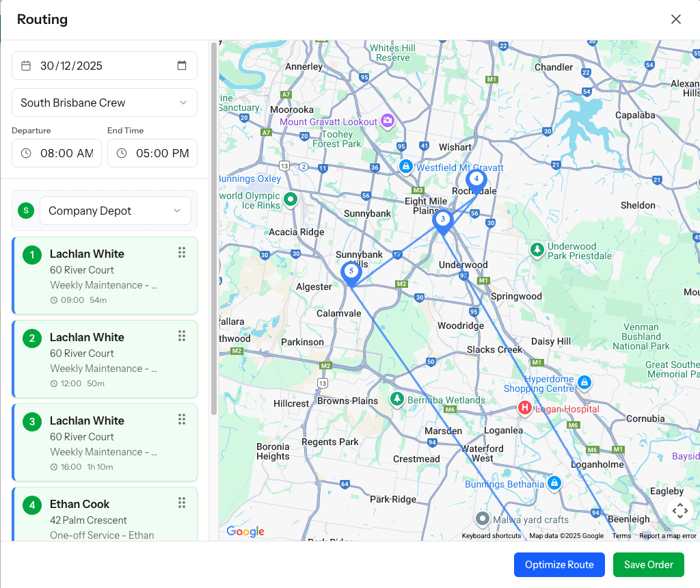Edit the End Time field 05:00 PM

point(161,153)
